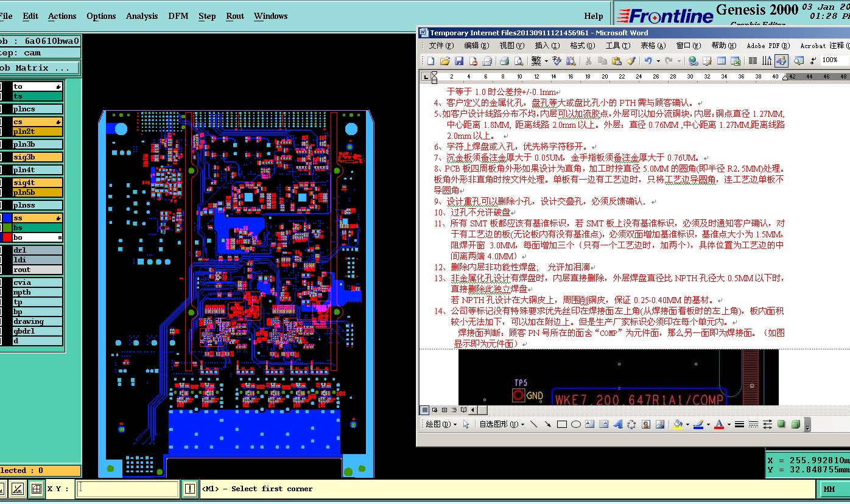This screenshot has height=504, width=850.
Task: Open the DFM menu in Genesis
Action: (178, 16)
